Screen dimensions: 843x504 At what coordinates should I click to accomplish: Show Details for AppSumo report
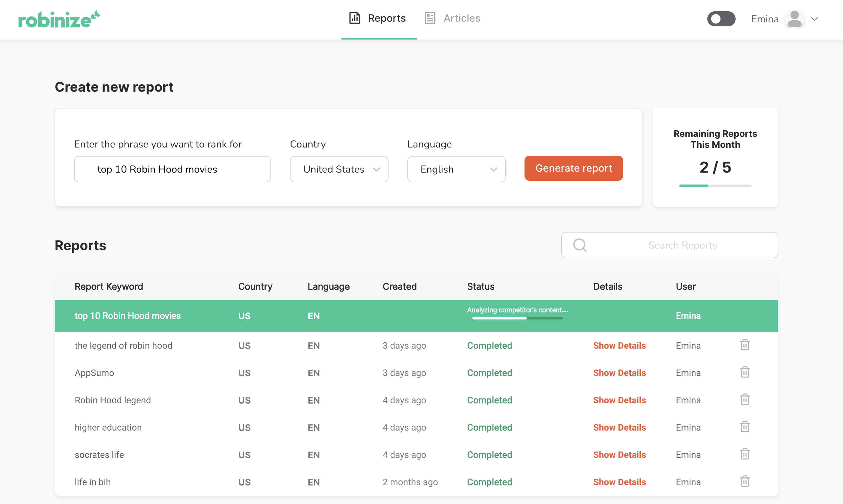pyautogui.click(x=619, y=373)
